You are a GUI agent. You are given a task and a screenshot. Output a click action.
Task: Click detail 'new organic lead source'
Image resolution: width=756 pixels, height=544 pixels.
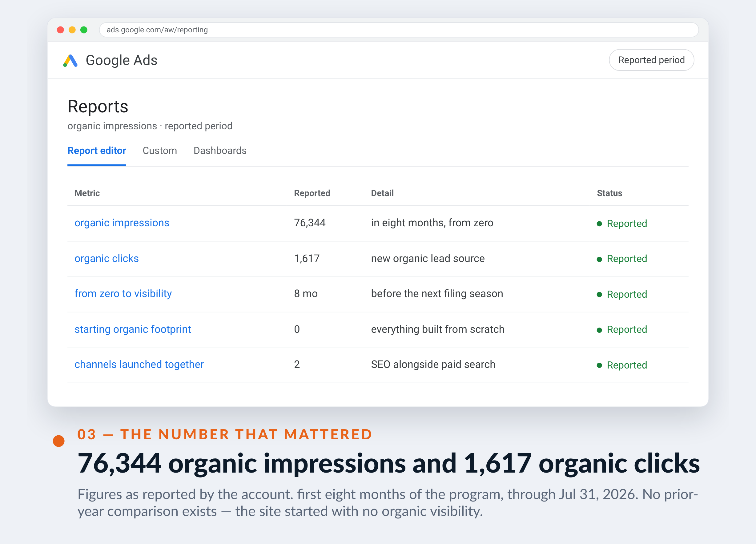pyautogui.click(x=428, y=258)
